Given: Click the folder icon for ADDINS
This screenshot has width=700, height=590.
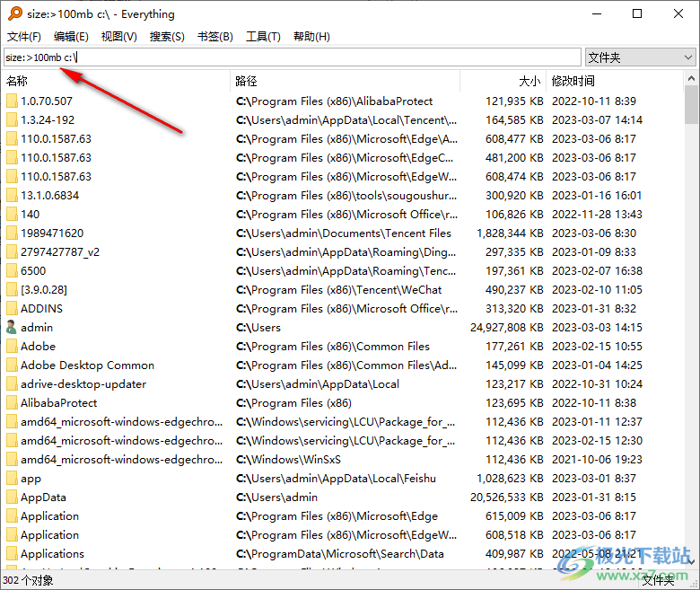Looking at the screenshot, I should click(12, 309).
